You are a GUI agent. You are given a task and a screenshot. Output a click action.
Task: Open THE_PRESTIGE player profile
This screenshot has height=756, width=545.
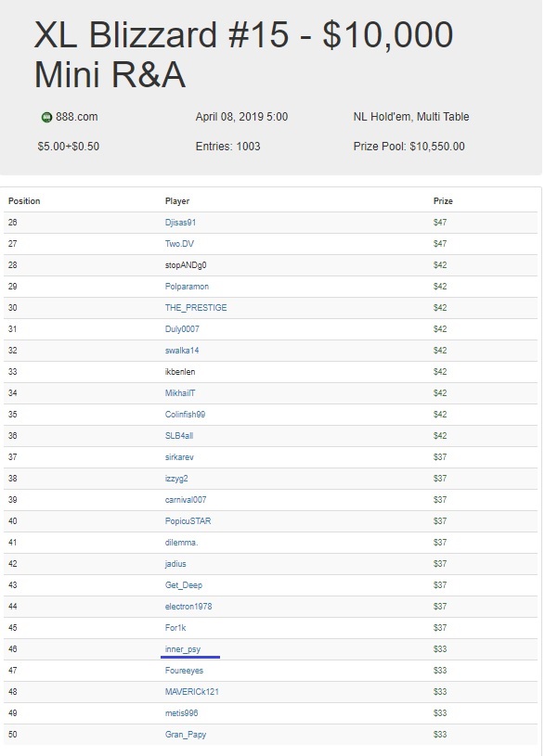point(196,308)
